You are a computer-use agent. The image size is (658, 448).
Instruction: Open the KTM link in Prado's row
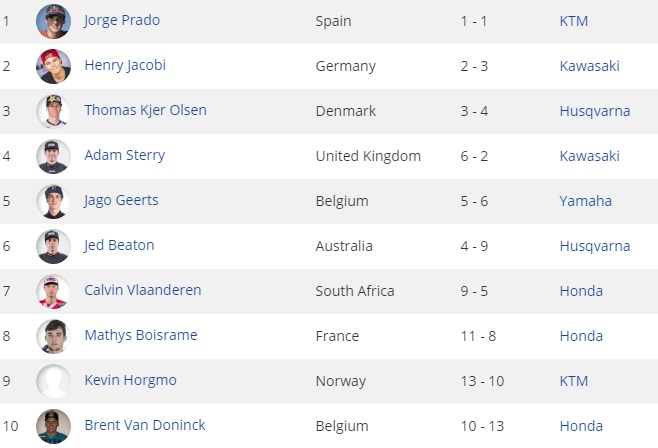point(574,21)
